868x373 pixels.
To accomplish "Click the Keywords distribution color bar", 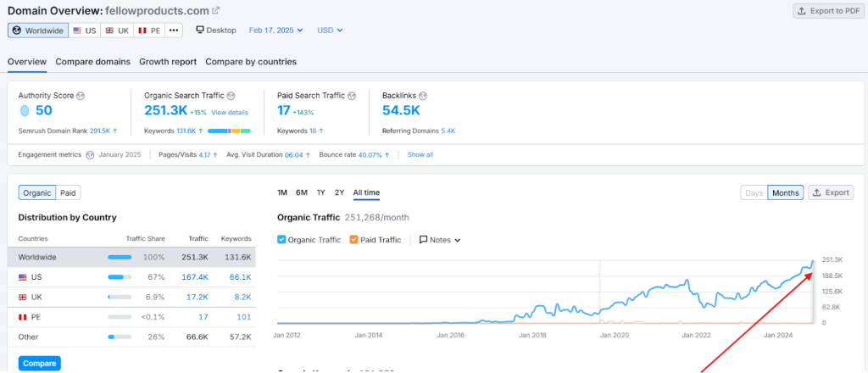I will click(x=229, y=131).
